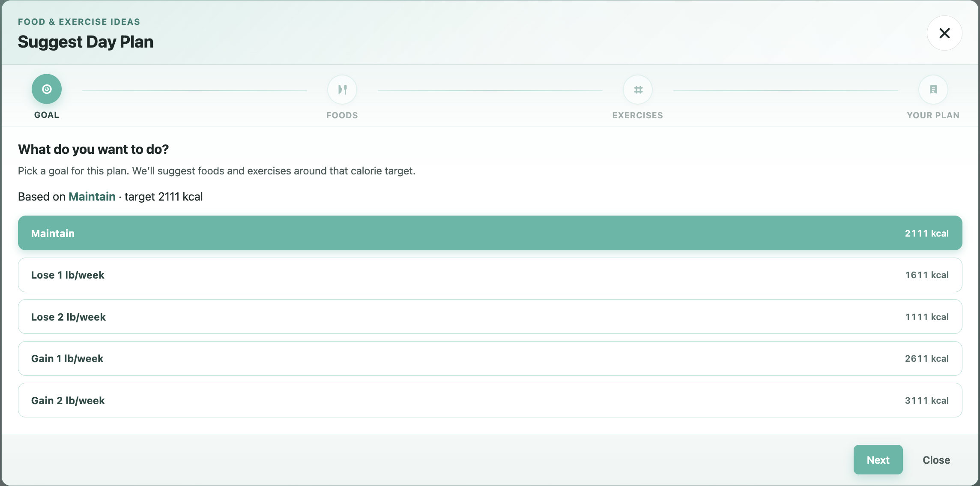Click the EXERCISES step label
Image resolution: width=980 pixels, height=486 pixels.
click(638, 115)
